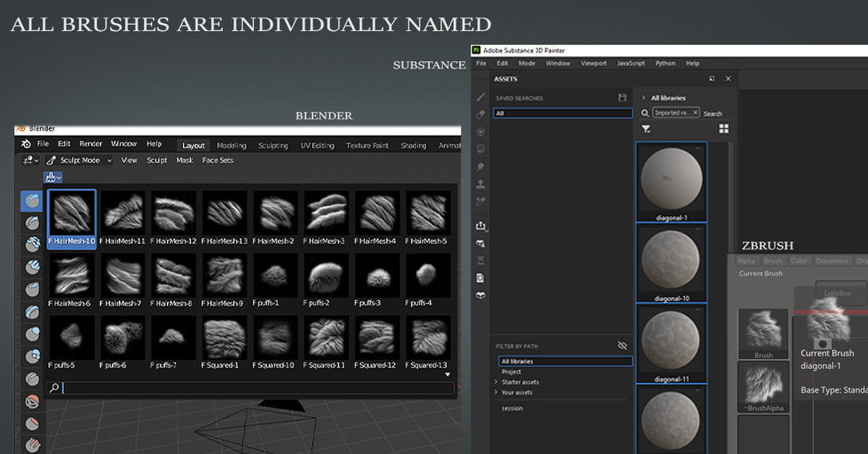The image size is (868, 454).
Task: Select the Draw sculpt tool in Blender
Action: tap(32, 201)
